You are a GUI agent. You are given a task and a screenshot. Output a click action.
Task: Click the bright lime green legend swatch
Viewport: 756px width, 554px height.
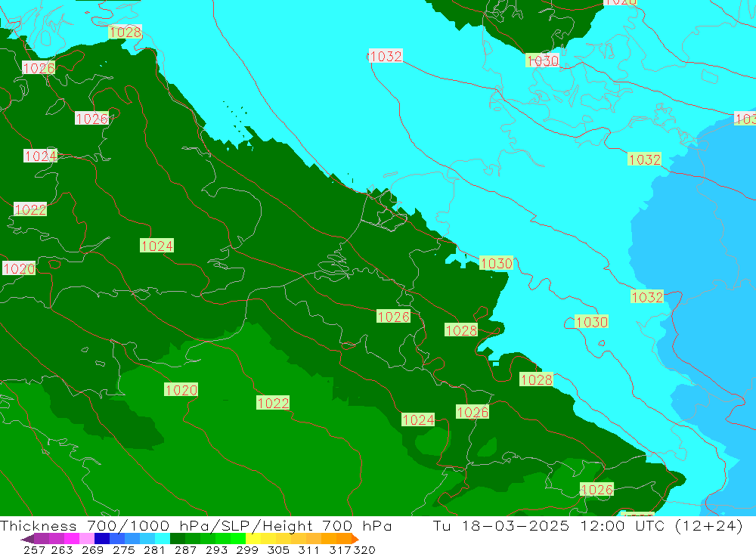click(x=238, y=539)
